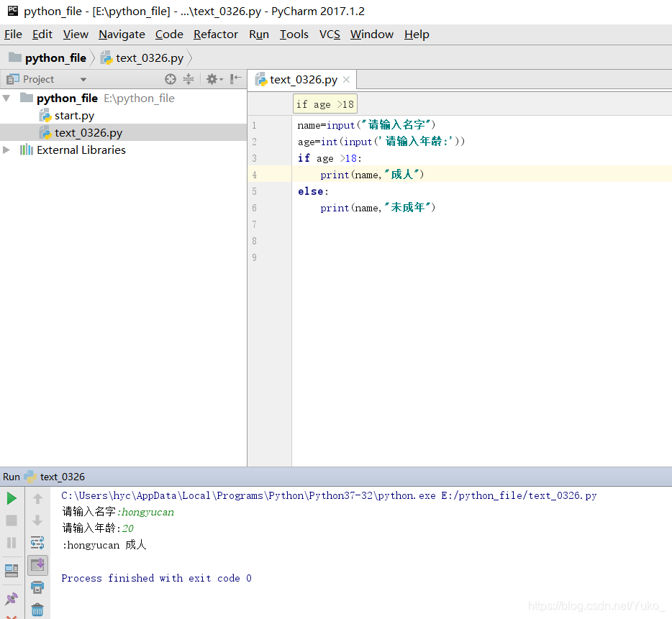Click line number 1 in the gutter
The width and height of the screenshot is (672, 619).
254,125
